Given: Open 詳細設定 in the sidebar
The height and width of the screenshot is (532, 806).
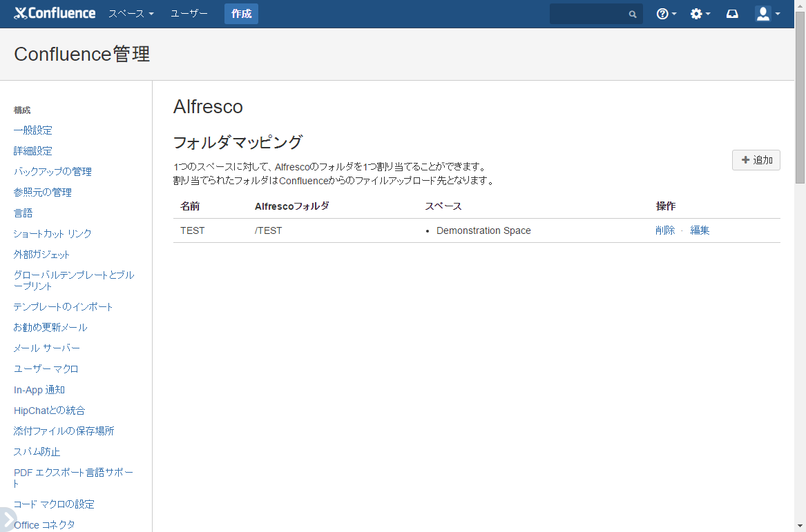Looking at the screenshot, I should [33, 151].
